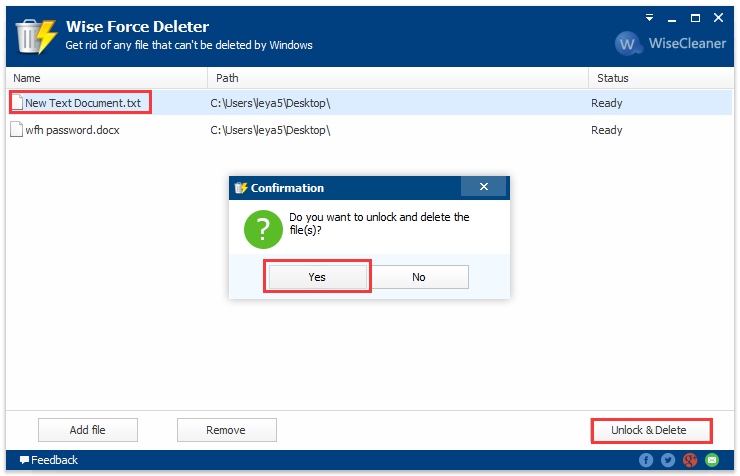Minimize the Wise Force Deleter window

tap(672, 19)
